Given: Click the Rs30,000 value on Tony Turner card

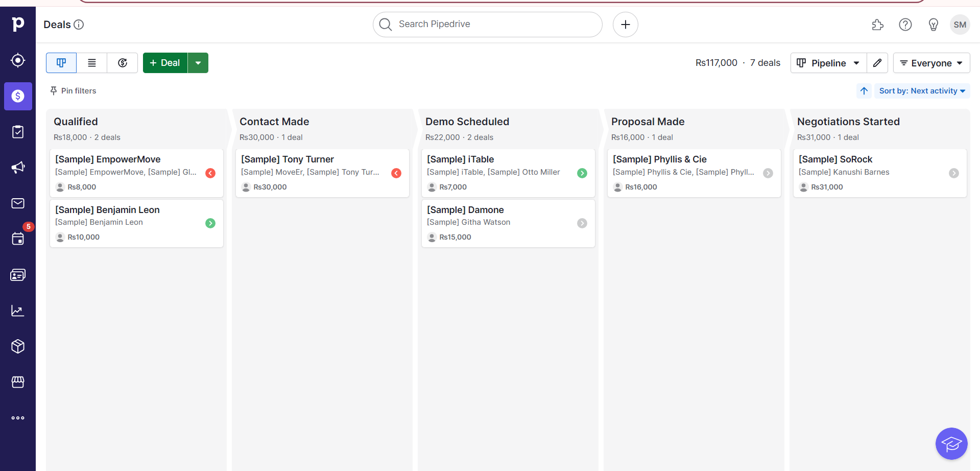Looking at the screenshot, I should (270, 187).
